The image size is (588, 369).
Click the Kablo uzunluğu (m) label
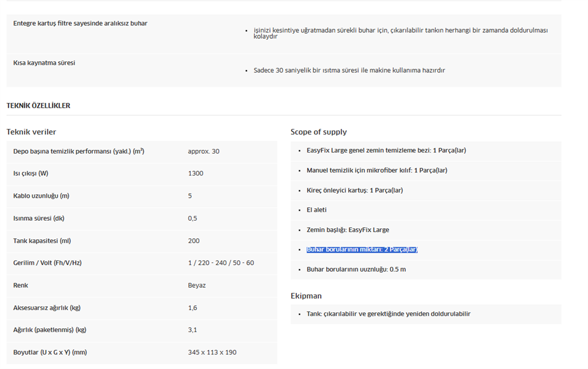[41, 196]
